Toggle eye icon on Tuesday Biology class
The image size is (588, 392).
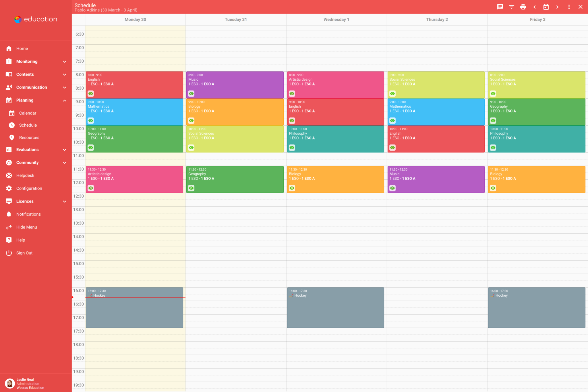191,121
